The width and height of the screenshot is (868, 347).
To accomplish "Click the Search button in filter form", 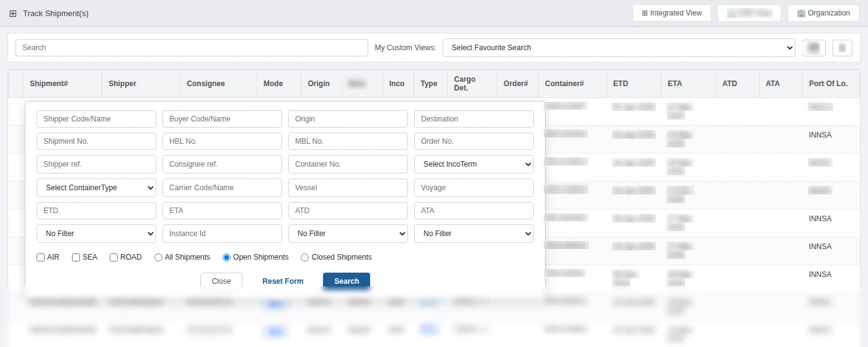I will click(x=347, y=281).
